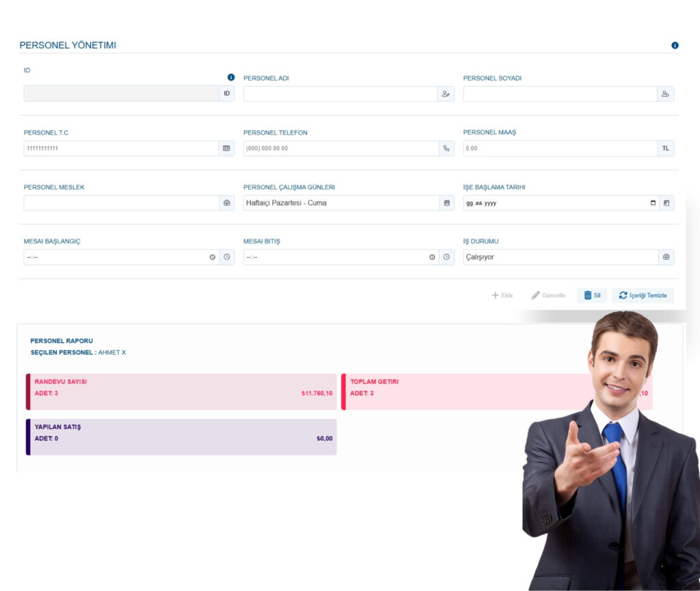This screenshot has width=700, height=591.
Task: Click the info icon above the ID field
Action: 231,77
